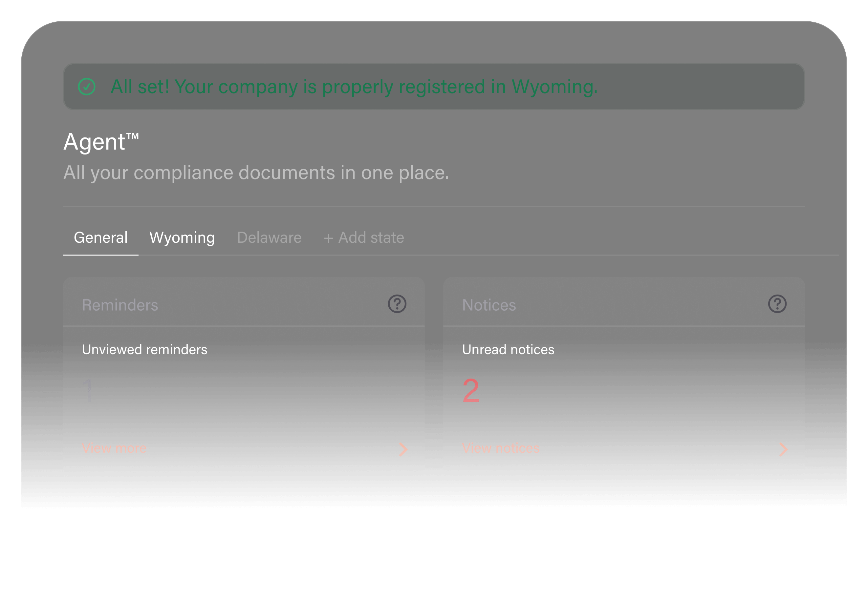This screenshot has height=597, width=868.
Task: Click the red unread notices count 2
Action: [x=470, y=391]
